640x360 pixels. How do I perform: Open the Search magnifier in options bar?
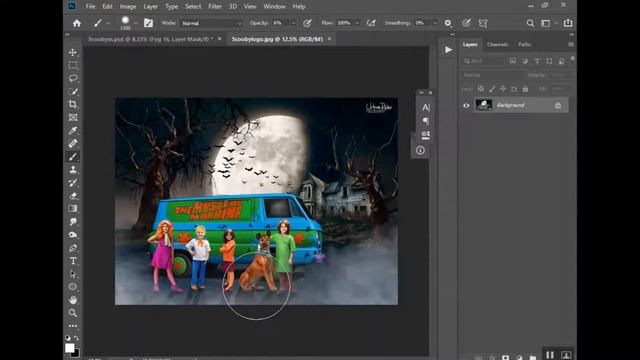click(x=530, y=23)
